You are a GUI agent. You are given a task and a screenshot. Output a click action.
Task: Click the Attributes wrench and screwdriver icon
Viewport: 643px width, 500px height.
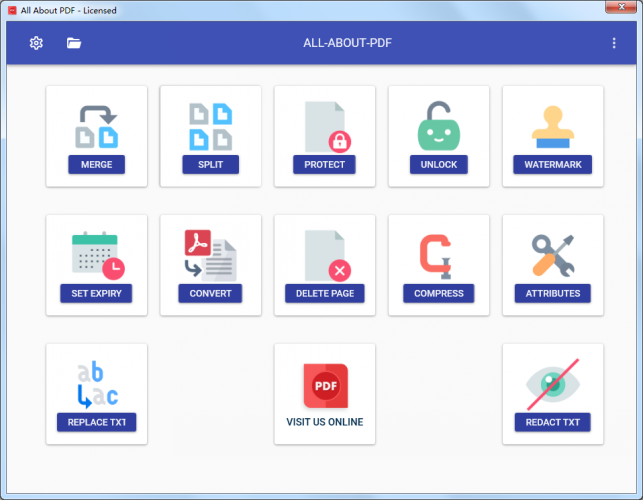click(x=553, y=255)
